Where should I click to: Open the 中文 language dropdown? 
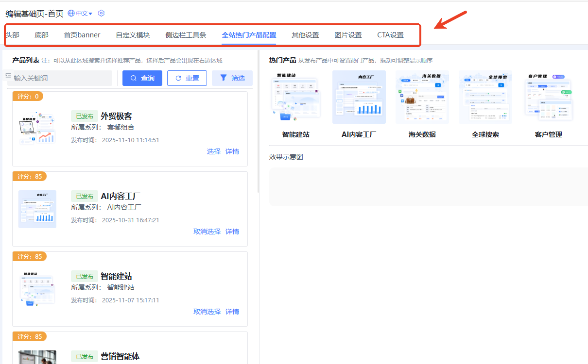pyautogui.click(x=84, y=14)
